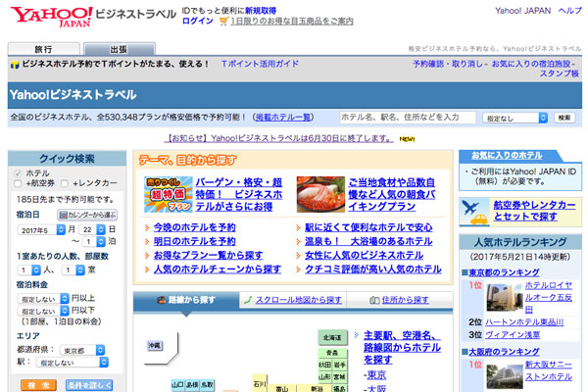The width and height of the screenshot is (588, 392).
Task: Open 女性に人気のビジネスホテル link
Action: point(365,255)
